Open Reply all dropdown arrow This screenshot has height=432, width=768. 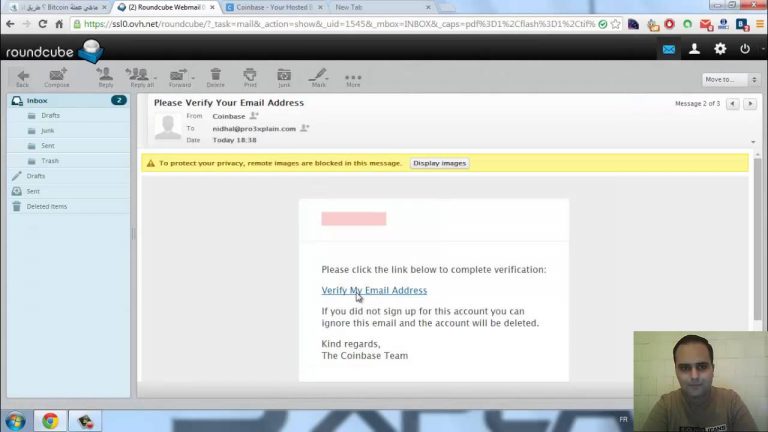pyautogui.click(x=155, y=78)
